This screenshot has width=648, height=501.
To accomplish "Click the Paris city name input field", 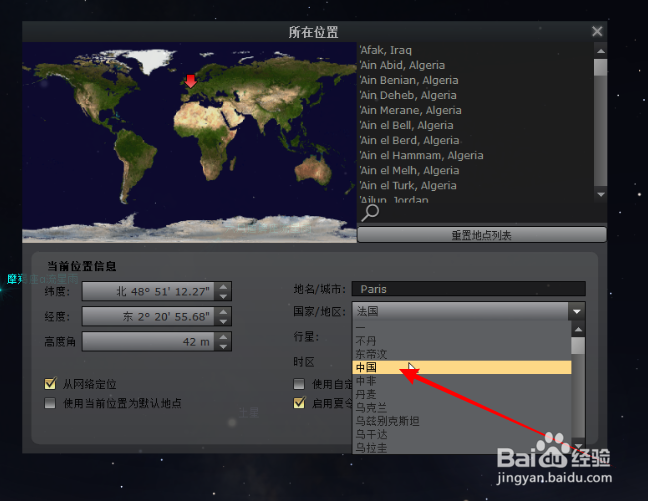I will click(469, 289).
